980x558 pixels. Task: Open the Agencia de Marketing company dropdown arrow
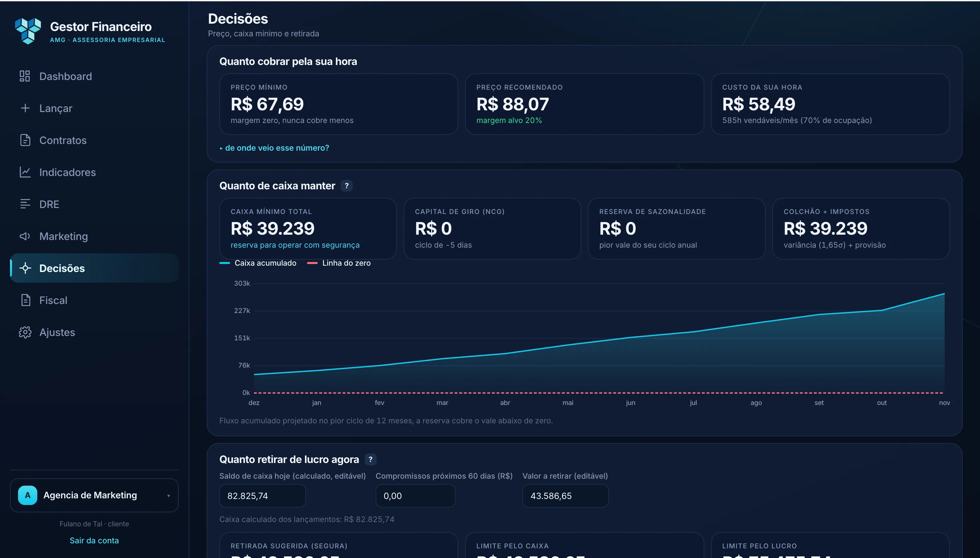click(x=169, y=496)
